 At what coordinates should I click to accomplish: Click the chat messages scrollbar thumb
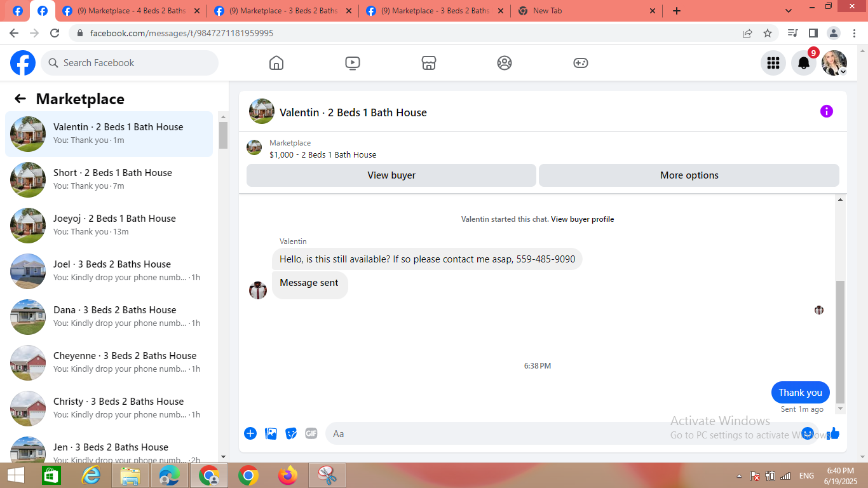(841, 342)
